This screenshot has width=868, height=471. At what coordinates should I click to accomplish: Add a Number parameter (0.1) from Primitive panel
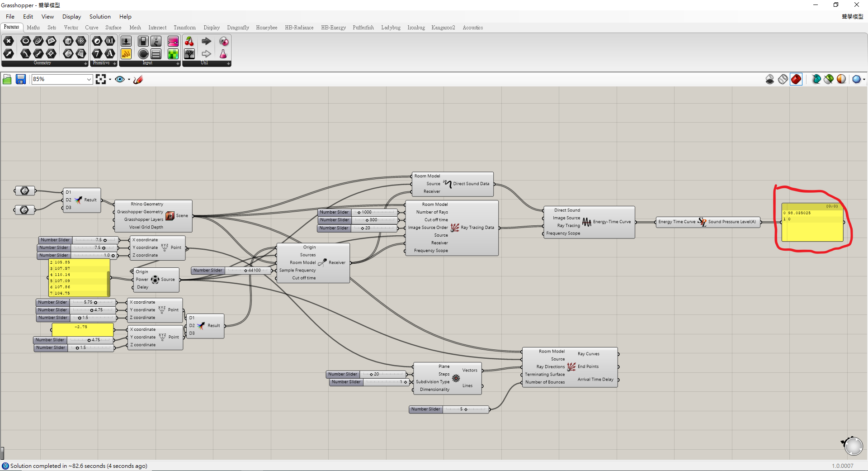tap(110, 41)
